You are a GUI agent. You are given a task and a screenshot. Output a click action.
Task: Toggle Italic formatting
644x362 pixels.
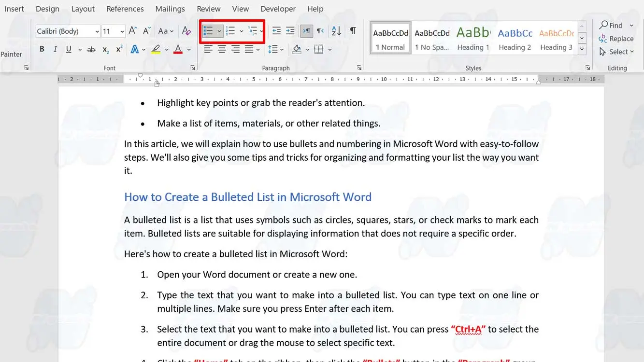[x=55, y=49]
